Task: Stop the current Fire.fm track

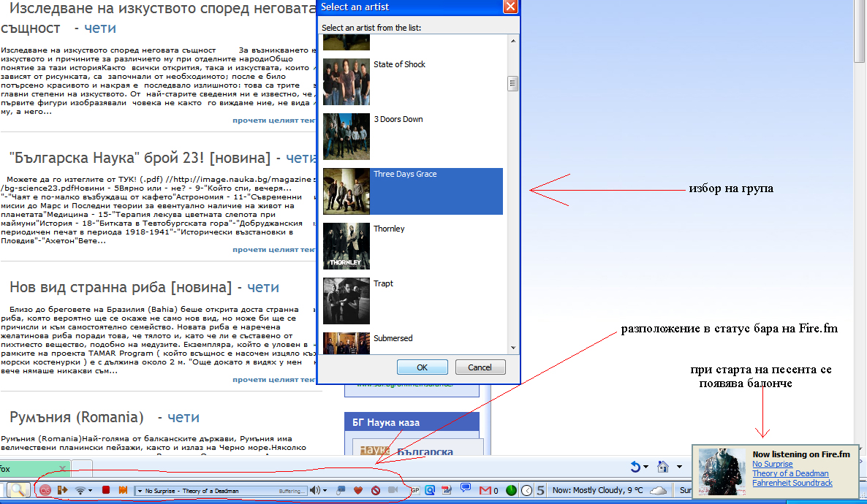Action: click(x=105, y=490)
